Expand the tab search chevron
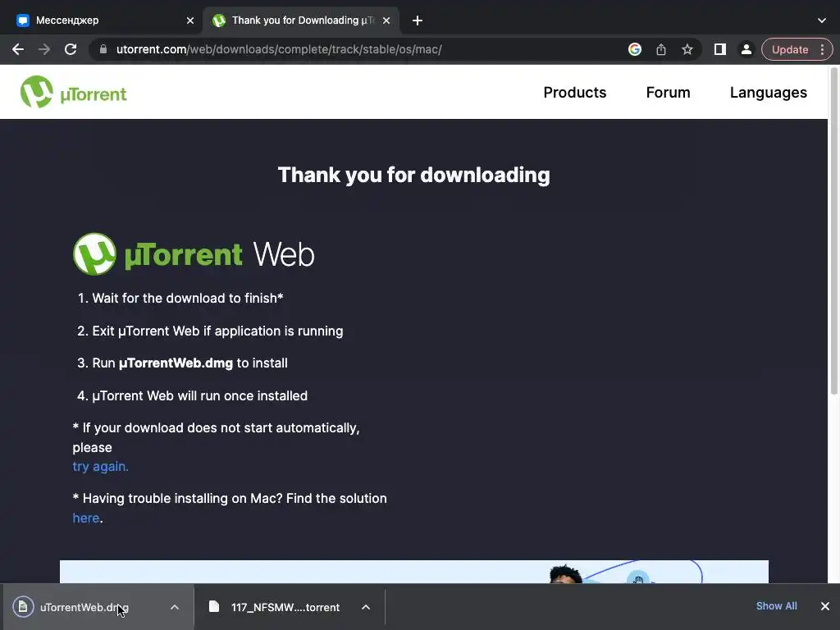The image size is (840, 630). pyautogui.click(x=822, y=21)
